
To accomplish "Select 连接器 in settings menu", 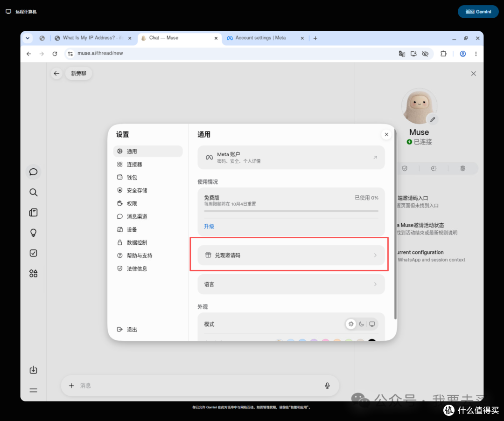I will click(148, 165).
